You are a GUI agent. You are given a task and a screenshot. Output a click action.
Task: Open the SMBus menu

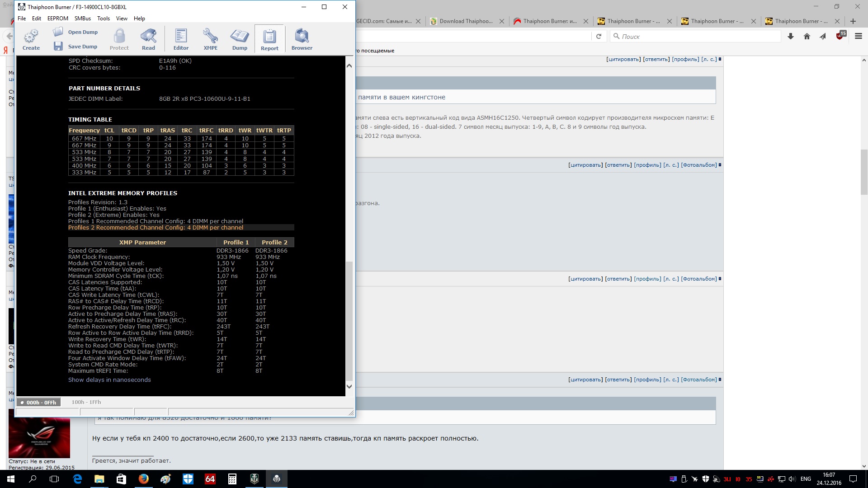(83, 19)
